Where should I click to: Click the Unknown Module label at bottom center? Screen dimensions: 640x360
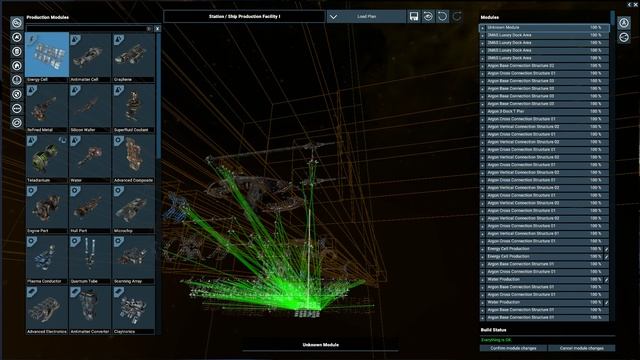(320, 345)
